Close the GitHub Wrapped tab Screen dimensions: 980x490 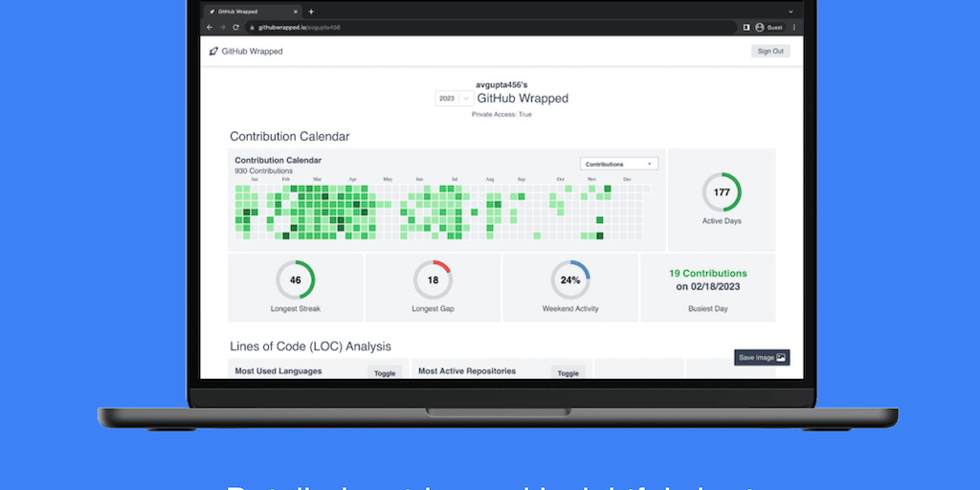295,11
